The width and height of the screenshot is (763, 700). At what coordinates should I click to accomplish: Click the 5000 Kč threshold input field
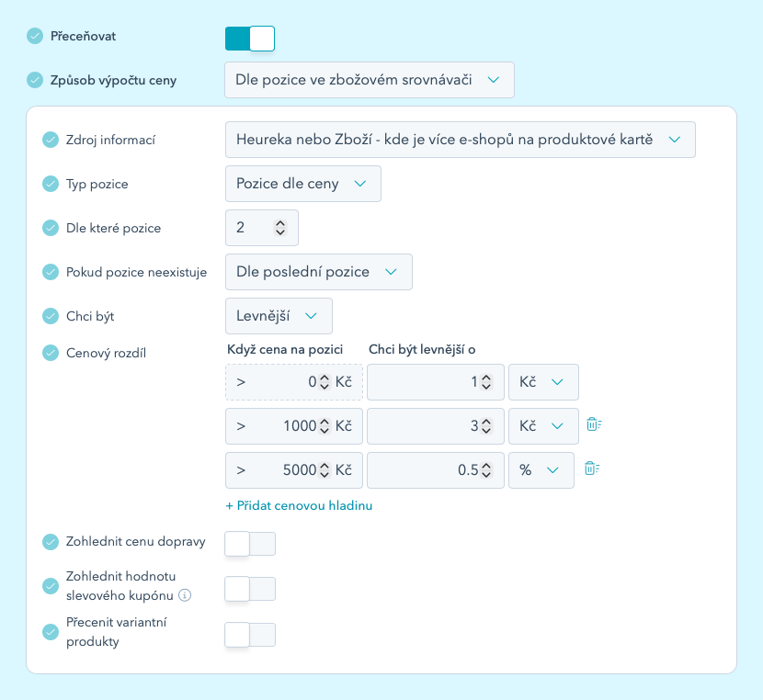point(294,470)
